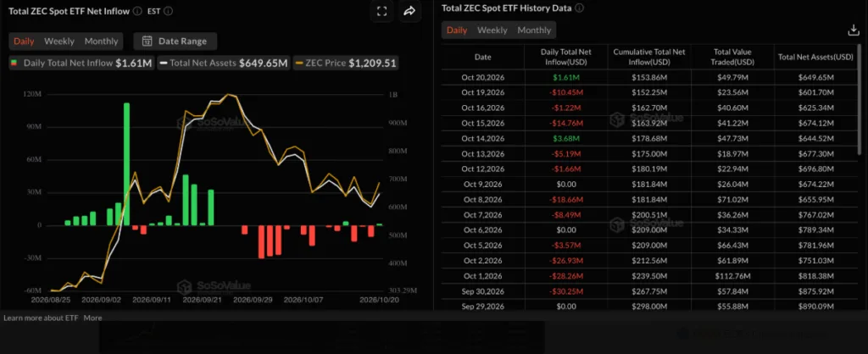Click the More link at bottom
Viewport: 868px width, 354px height.
click(93, 318)
